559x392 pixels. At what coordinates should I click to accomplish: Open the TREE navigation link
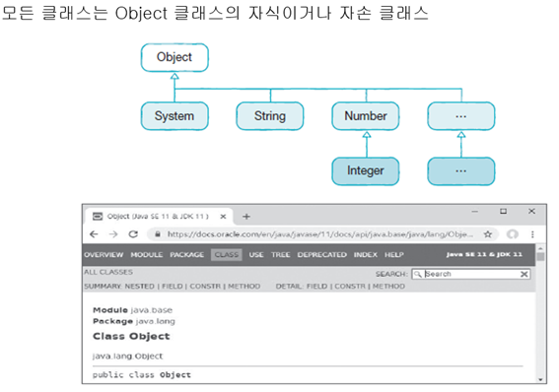coord(281,254)
